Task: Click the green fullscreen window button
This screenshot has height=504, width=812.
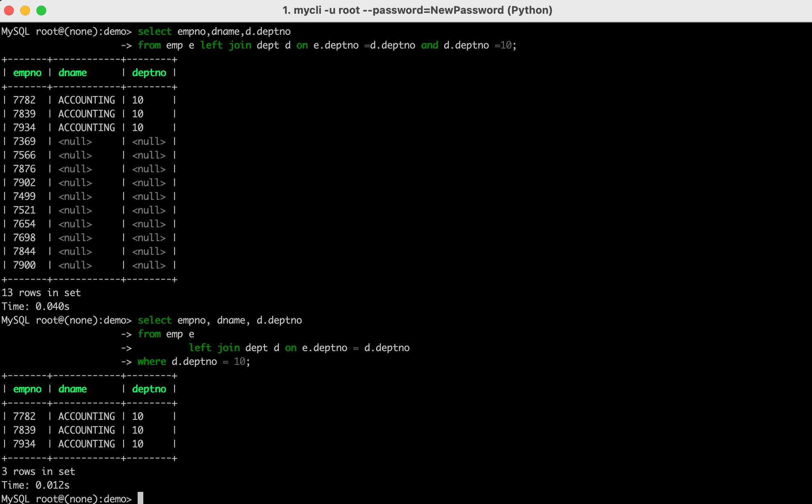Action: click(41, 11)
